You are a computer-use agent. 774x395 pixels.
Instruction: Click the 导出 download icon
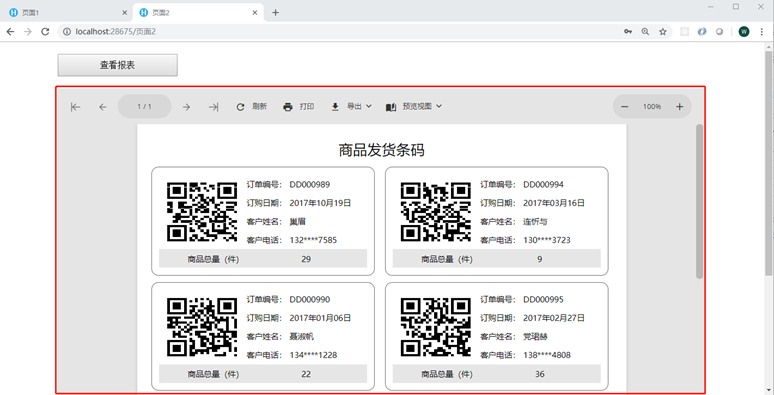click(335, 107)
